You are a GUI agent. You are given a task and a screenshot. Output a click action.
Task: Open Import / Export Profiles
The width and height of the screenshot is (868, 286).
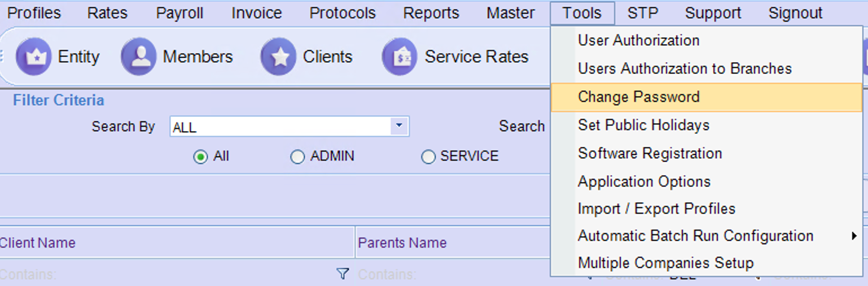click(656, 209)
